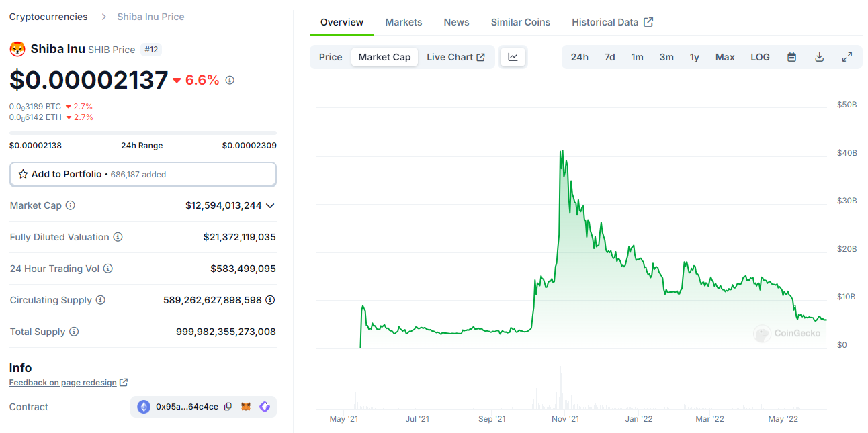Image resolution: width=868 pixels, height=433 pixels.
Task: Click the contract address 0x95a...64c4ce
Action: (187, 407)
